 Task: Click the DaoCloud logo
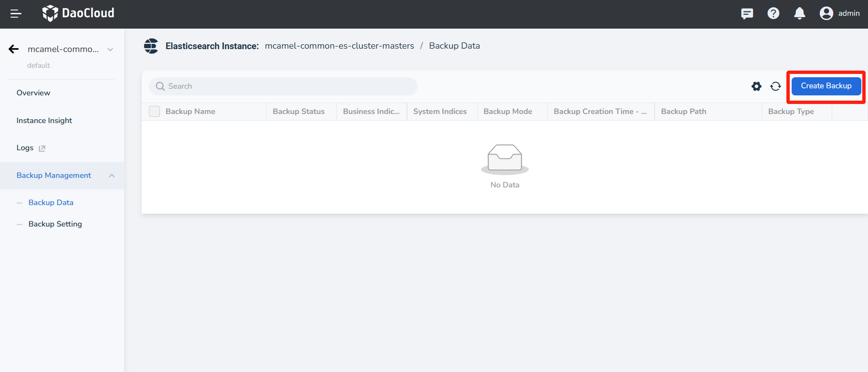click(78, 13)
